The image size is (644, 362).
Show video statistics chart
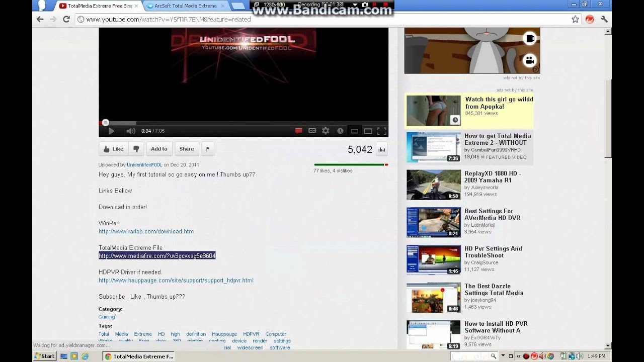coord(381,149)
